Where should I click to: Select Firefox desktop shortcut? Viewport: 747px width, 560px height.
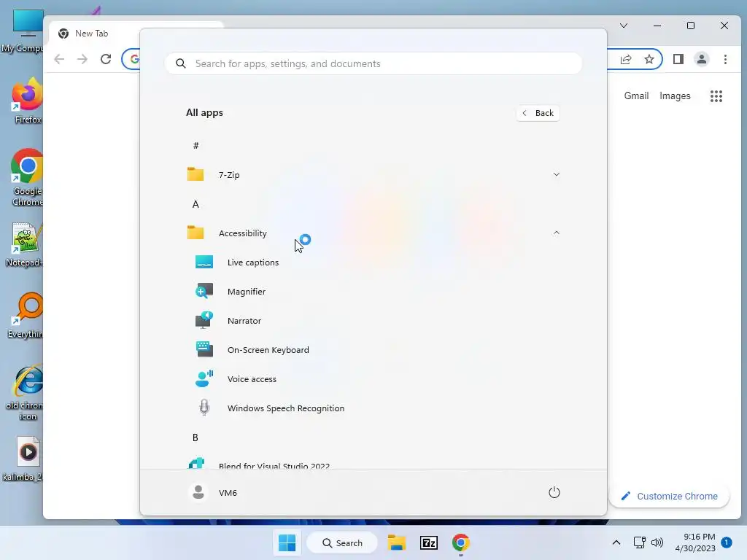coord(28,101)
